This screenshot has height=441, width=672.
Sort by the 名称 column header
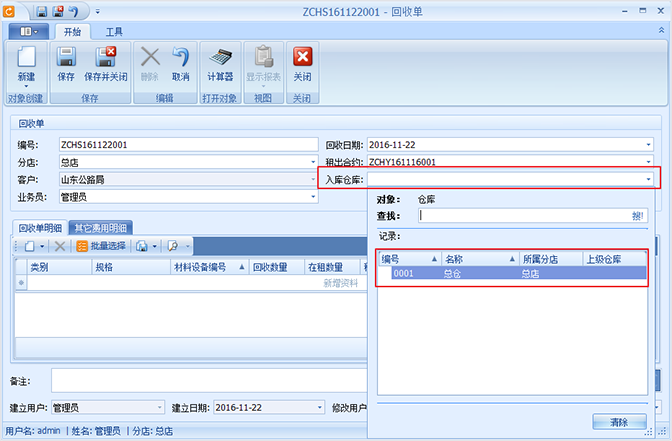pyautogui.click(x=477, y=259)
